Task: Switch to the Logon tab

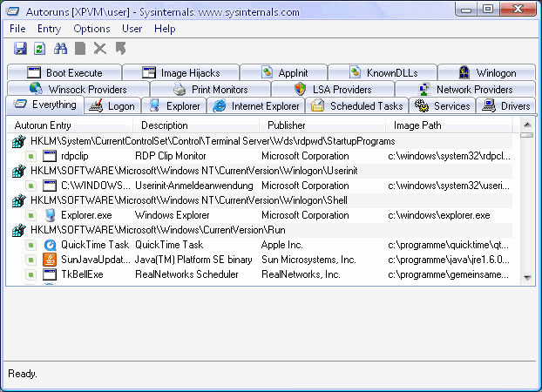Action: tap(112, 105)
